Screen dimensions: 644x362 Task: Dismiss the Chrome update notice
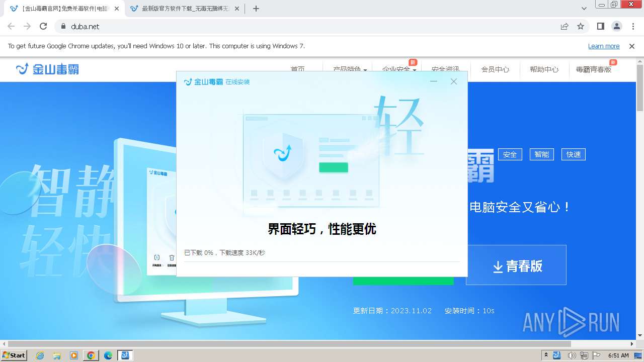click(632, 46)
